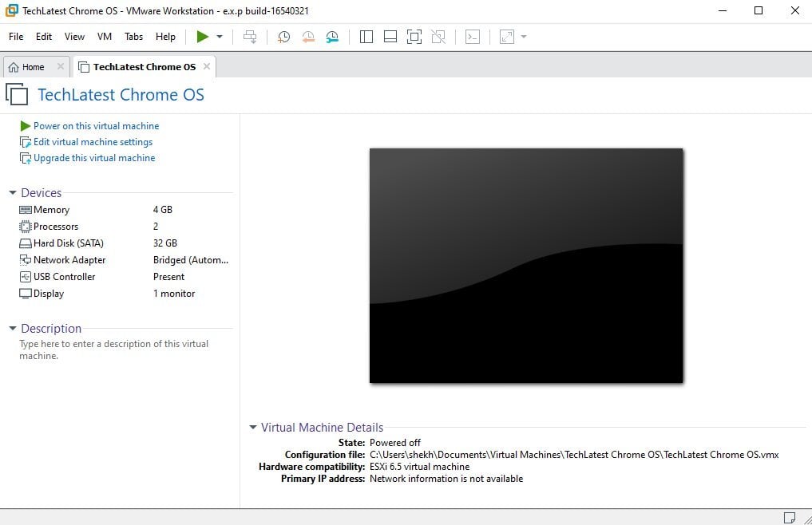Image resolution: width=812 pixels, height=525 pixels.
Task: Select the Display device row
Action: [x=125, y=294]
